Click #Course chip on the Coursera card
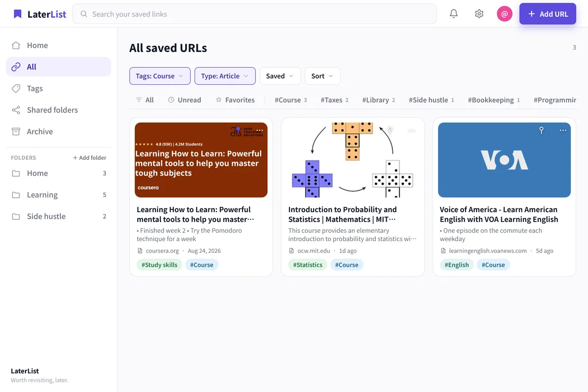The height and width of the screenshot is (392, 588). coord(202,265)
